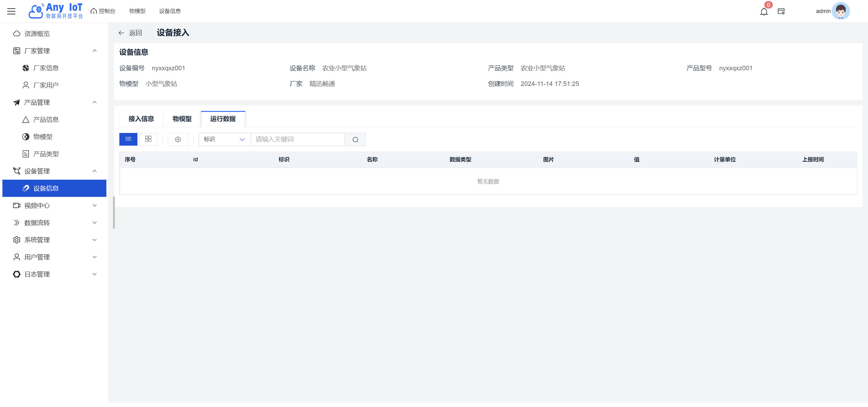
Task: Select the 物模型 tab
Action: [182, 118]
